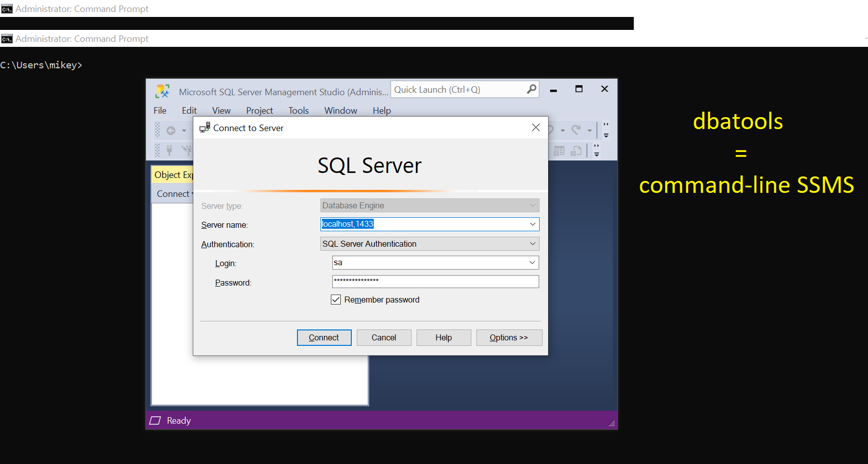The image size is (868, 464).
Task: Click inside the Password field
Action: point(434,282)
